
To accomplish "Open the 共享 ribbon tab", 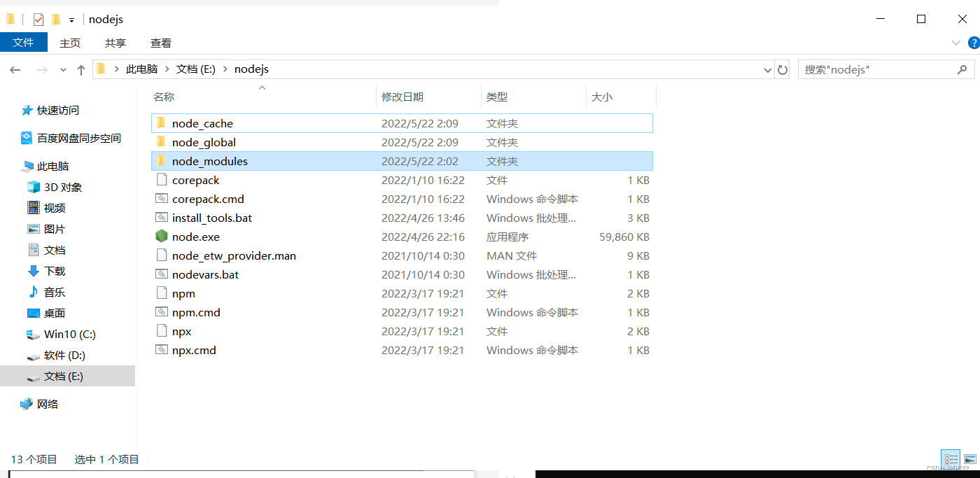I will click(115, 43).
